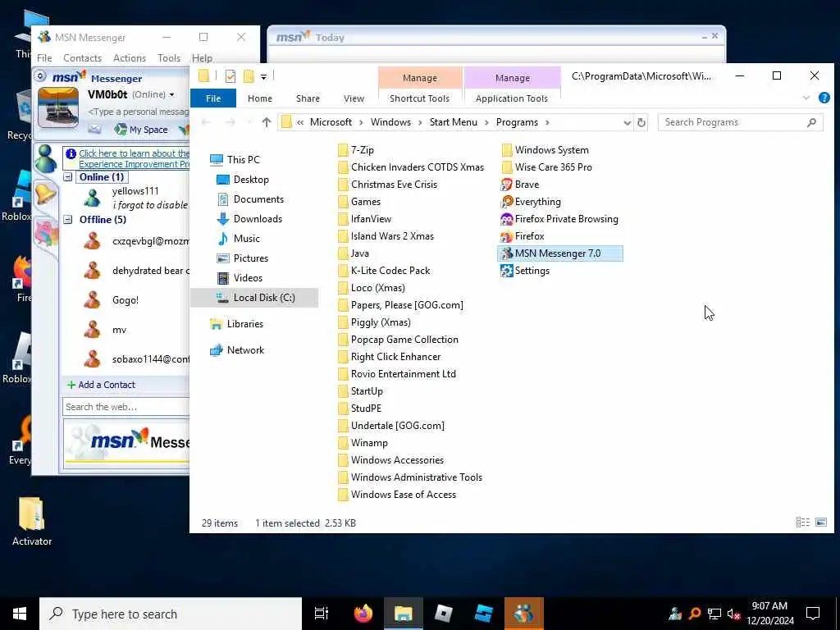
Task: Open Explorer help icon
Action: click(824, 98)
